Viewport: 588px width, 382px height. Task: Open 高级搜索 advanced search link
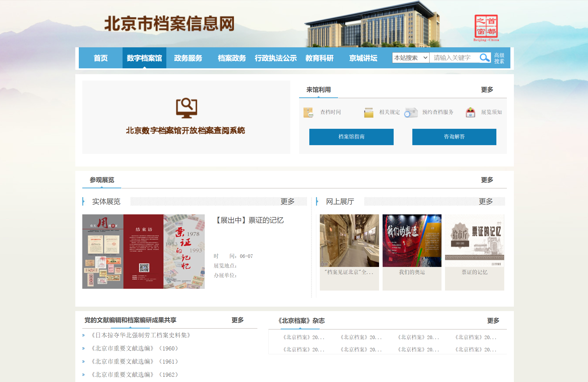coord(499,58)
